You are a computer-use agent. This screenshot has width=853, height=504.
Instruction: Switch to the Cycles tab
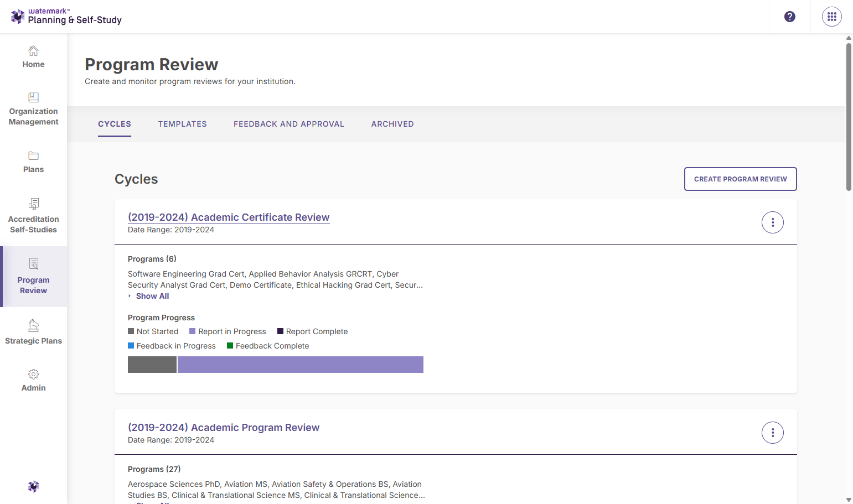pyautogui.click(x=115, y=124)
